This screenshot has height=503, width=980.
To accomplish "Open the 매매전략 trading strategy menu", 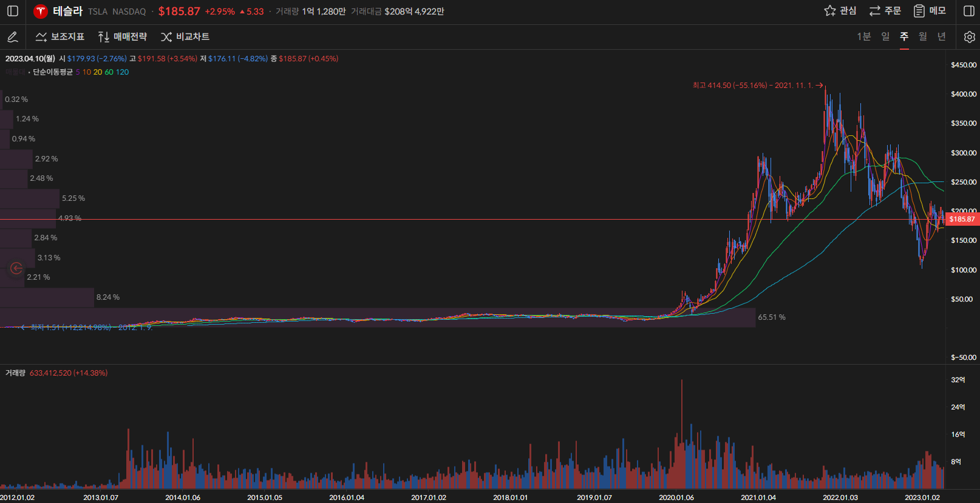I will 123,37.
